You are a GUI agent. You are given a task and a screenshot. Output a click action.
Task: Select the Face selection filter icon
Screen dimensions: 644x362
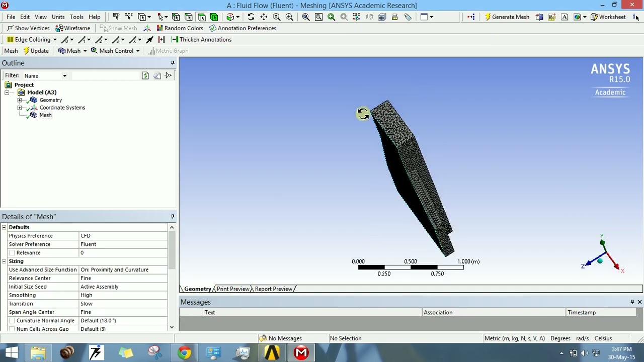201,17
